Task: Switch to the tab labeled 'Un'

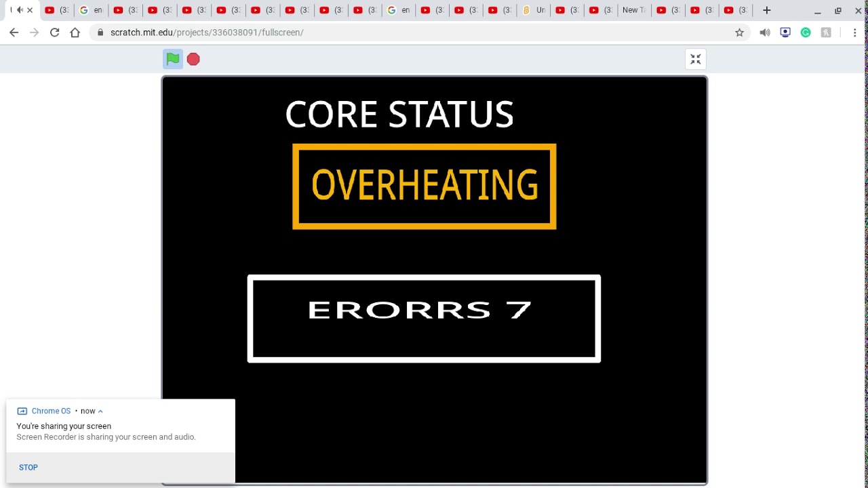Action: 534,10
